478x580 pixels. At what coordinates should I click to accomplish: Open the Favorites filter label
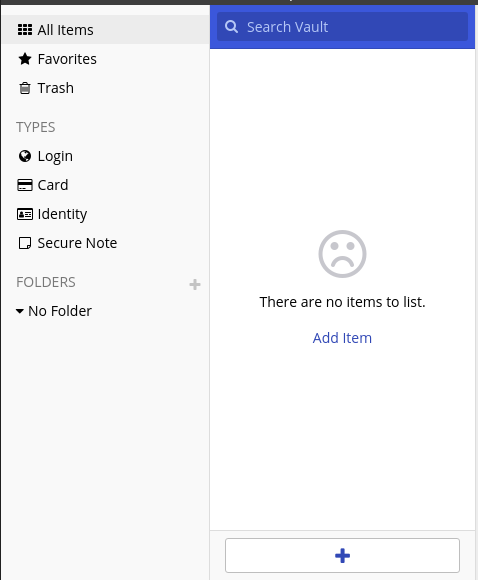67,59
